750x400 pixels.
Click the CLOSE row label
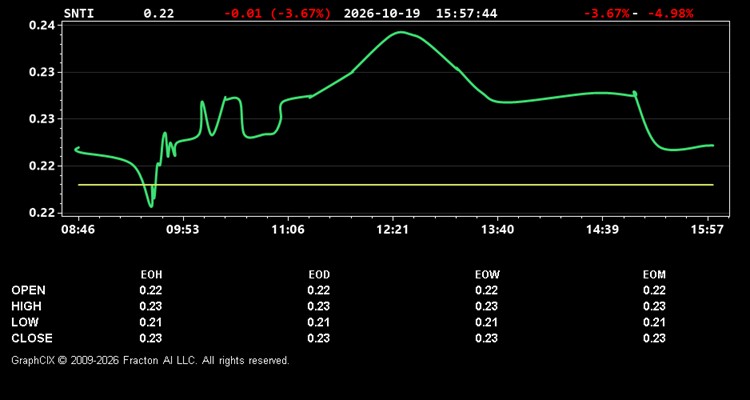click(x=32, y=338)
